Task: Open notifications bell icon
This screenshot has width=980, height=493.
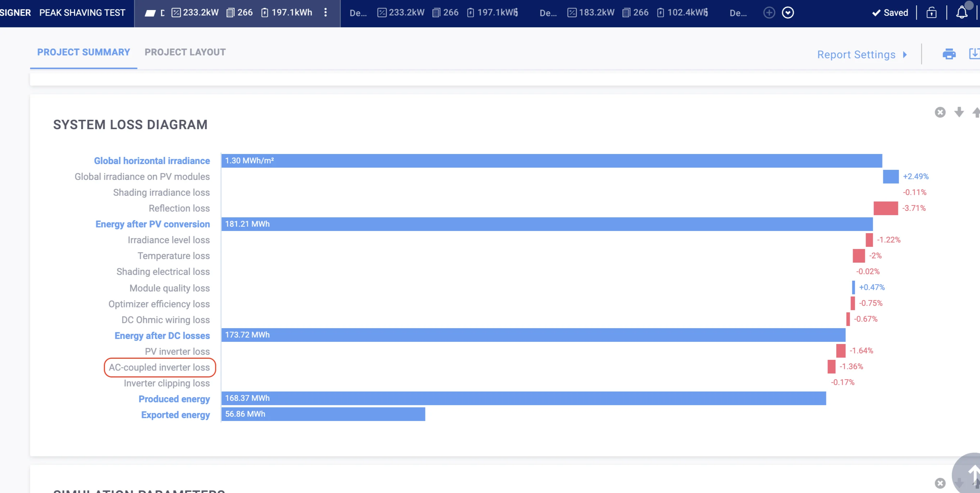Action: pos(962,13)
